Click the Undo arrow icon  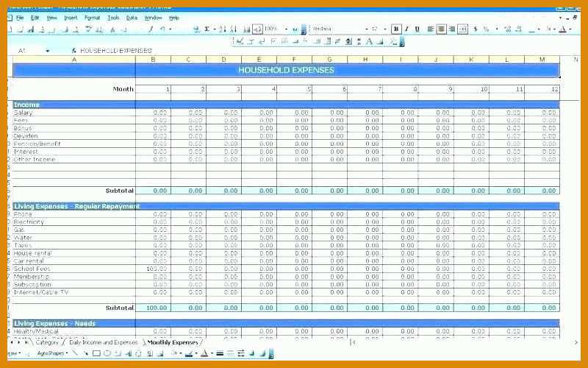[x=162, y=29]
